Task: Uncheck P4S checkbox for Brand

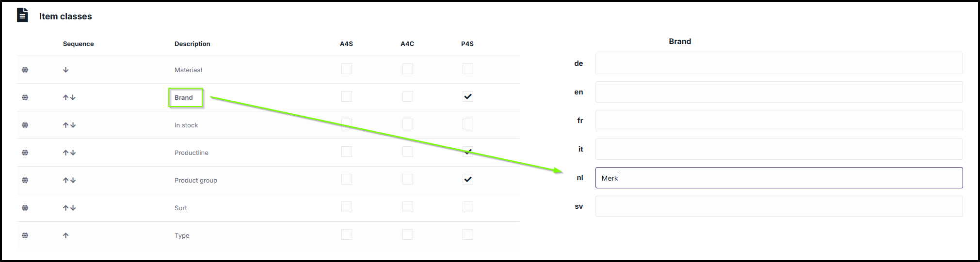Action: [468, 96]
